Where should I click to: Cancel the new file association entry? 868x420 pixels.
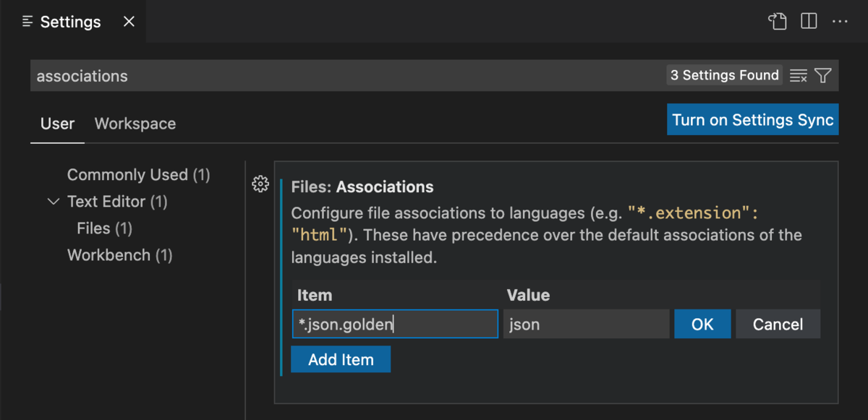tap(778, 324)
